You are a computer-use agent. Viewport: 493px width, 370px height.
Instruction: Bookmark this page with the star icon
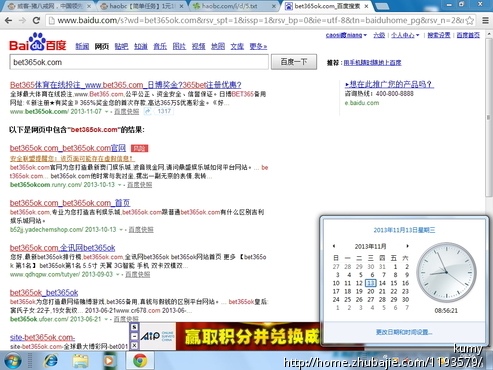pos(470,21)
